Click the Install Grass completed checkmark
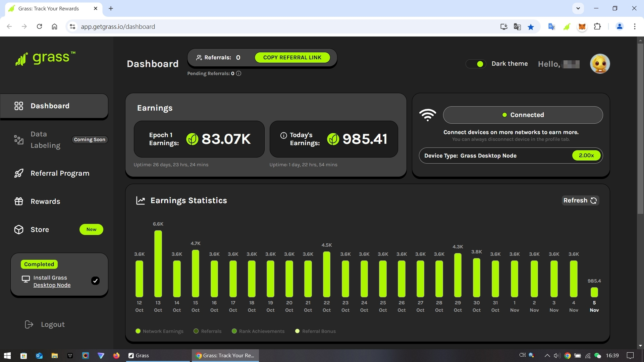This screenshot has width=644, height=362. [x=95, y=281]
